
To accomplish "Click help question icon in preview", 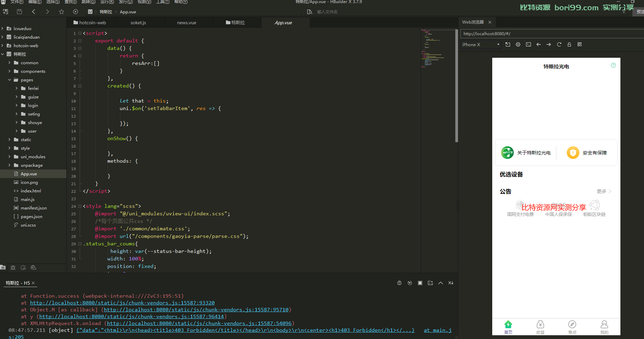I will tap(613, 65).
